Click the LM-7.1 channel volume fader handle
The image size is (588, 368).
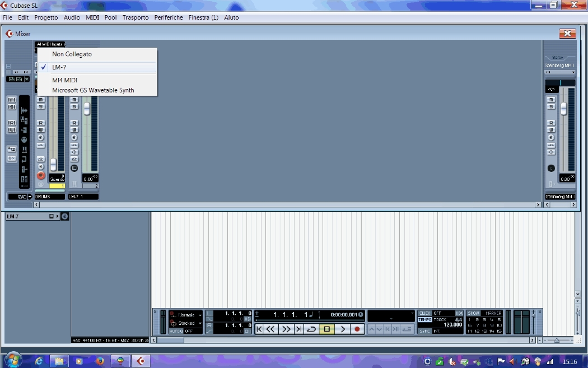click(87, 109)
